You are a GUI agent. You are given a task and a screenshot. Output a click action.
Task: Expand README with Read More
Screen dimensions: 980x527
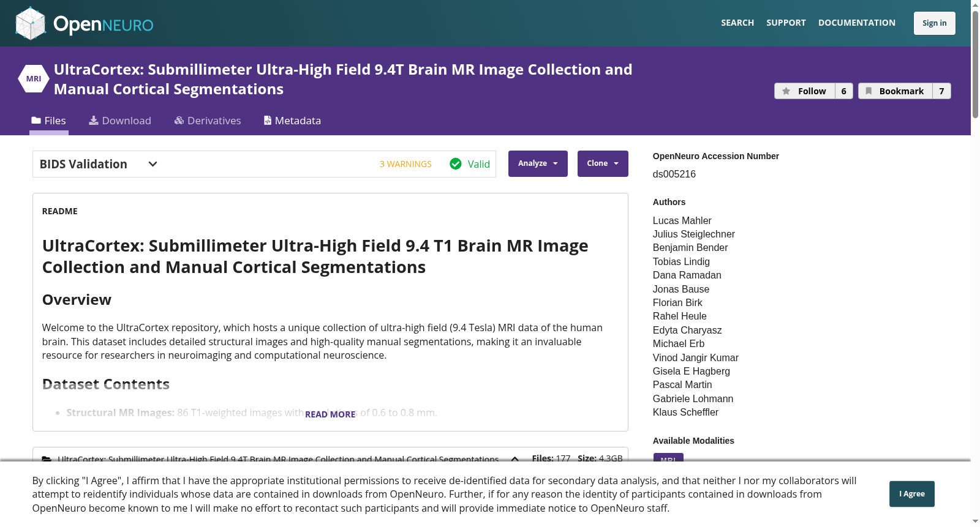point(330,414)
